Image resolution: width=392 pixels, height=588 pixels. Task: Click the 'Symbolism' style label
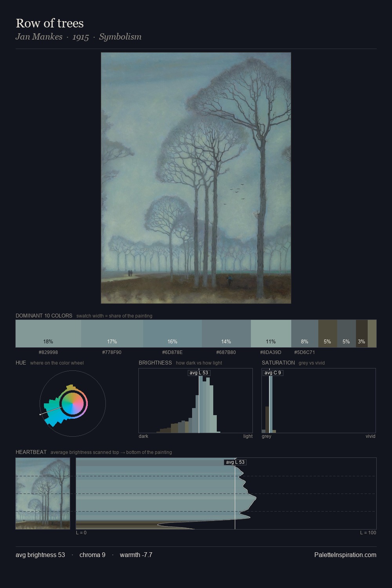click(x=120, y=37)
